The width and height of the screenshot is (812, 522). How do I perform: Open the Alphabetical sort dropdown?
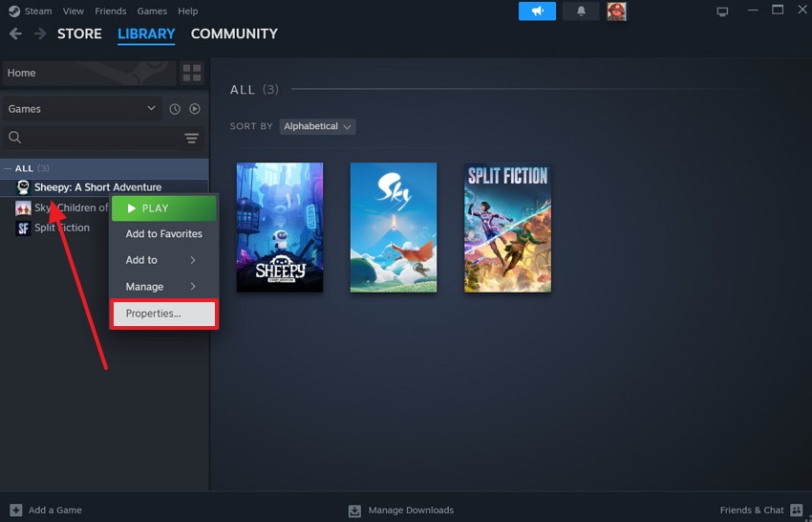tap(317, 126)
